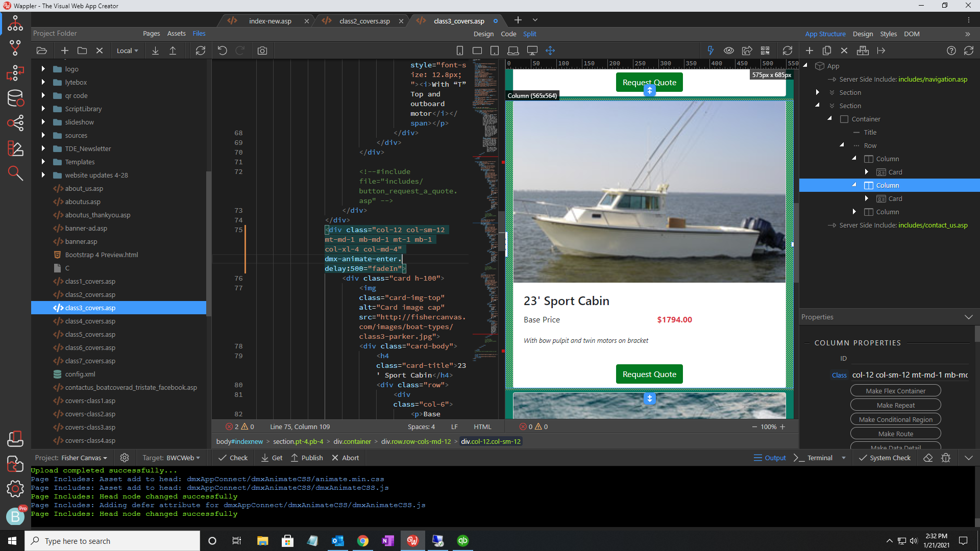Open Chrome from taskbar
The image size is (980, 551).
[x=363, y=541]
